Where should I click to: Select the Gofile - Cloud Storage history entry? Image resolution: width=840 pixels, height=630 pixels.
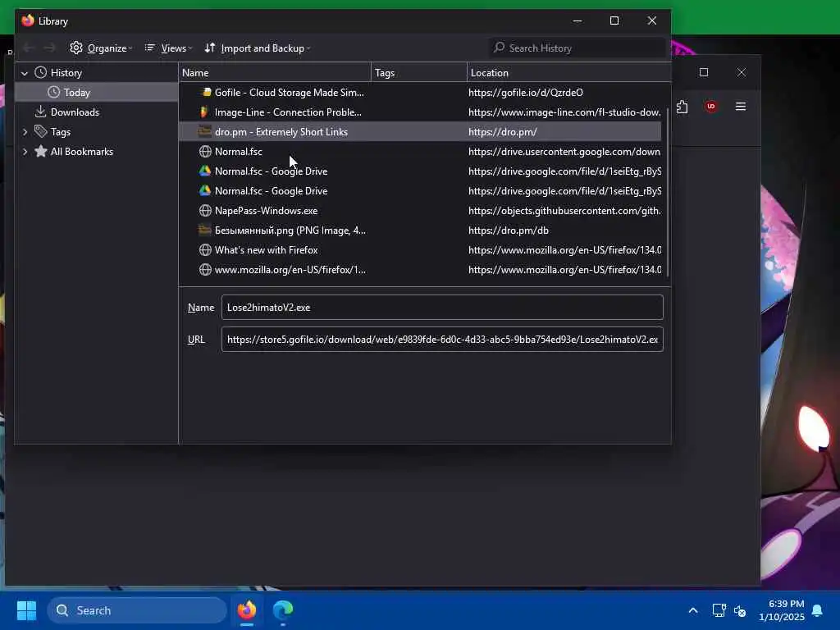(x=420, y=93)
